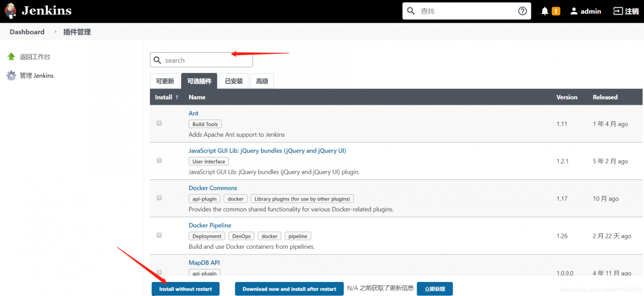Click the 注销 logout text
Image resolution: width=644 pixels, height=296 pixels.
[x=632, y=11]
